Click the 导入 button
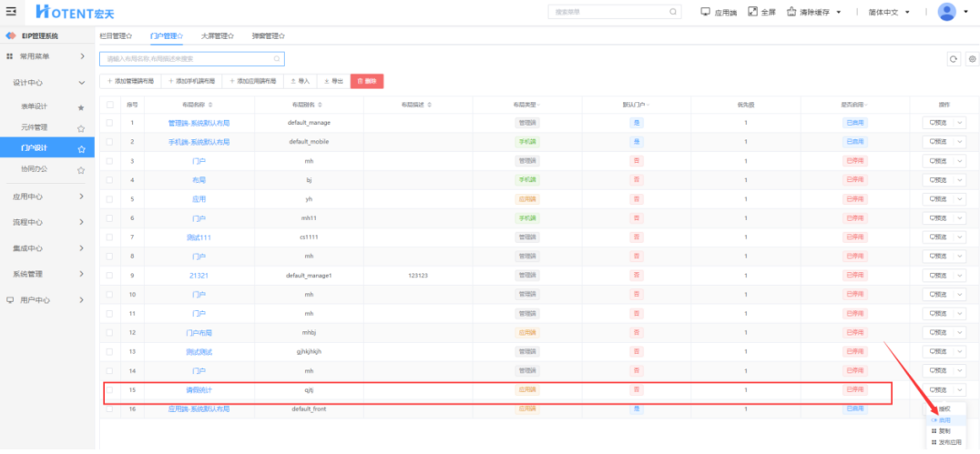 300,81
